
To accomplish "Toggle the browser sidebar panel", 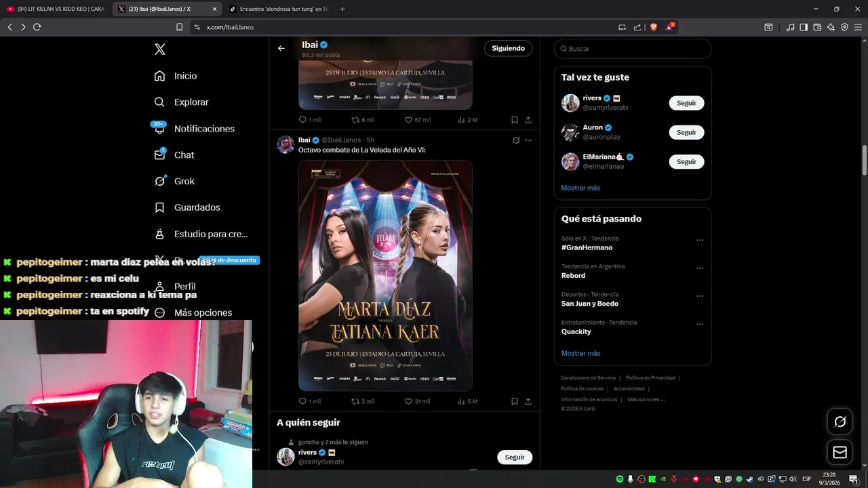I will (804, 27).
